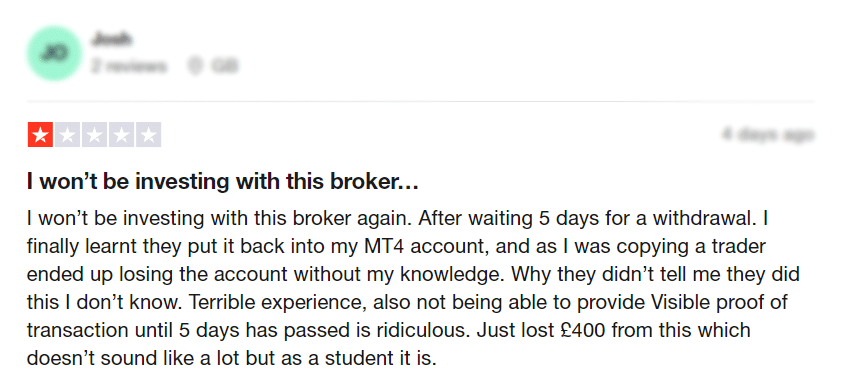The image size is (842, 377).
Task: Open the review title "I won't be investing with this broker…"
Action: [x=223, y=182]
